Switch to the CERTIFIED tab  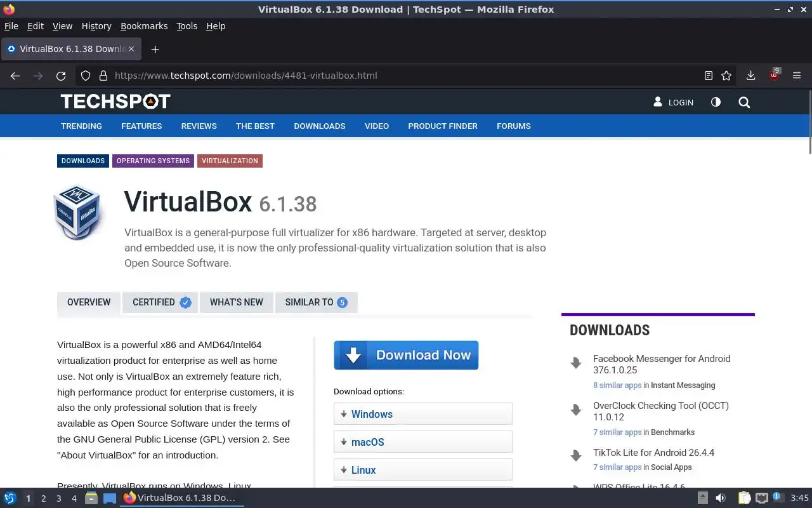coord(160,302)
